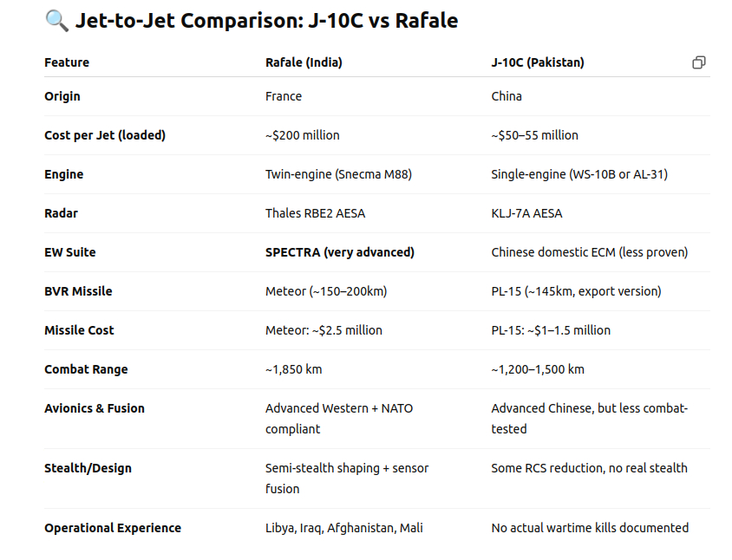Click the bold SPECTRA (very advanced) text
732x560 pixels.
pos(340,252)
